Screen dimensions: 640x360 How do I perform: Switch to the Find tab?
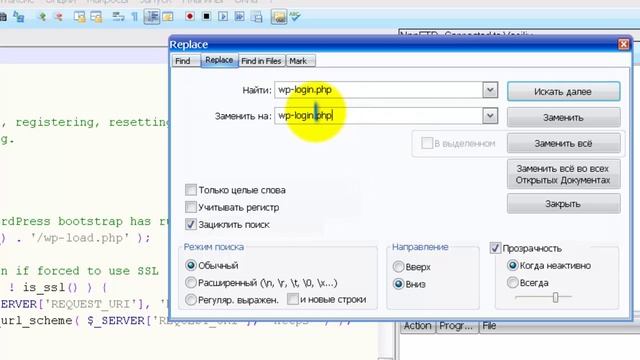[x=186, y=61]
